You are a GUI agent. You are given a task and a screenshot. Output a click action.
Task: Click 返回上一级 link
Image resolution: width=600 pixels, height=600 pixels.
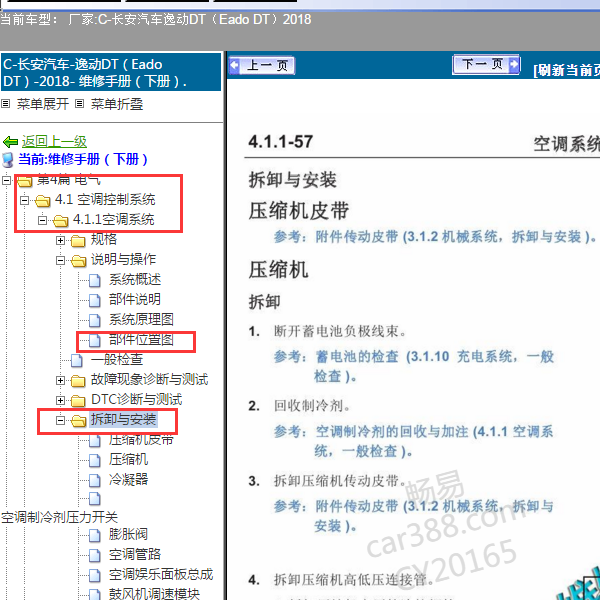[54, 142]
